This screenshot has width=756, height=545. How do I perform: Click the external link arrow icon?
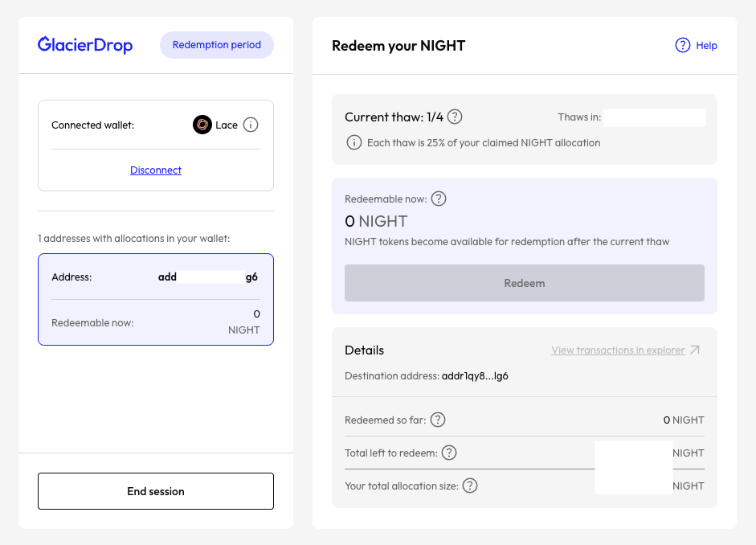click(x=695, y=350)
